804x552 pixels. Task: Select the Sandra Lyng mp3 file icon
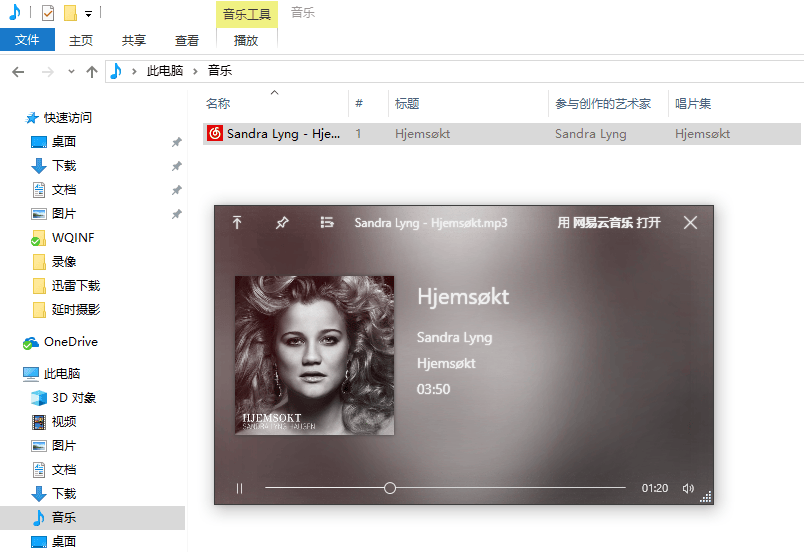(214, 134)
